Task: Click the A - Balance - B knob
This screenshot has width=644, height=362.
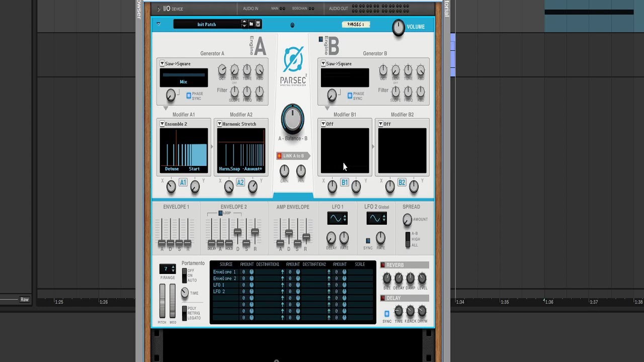Action: point(293,118)
